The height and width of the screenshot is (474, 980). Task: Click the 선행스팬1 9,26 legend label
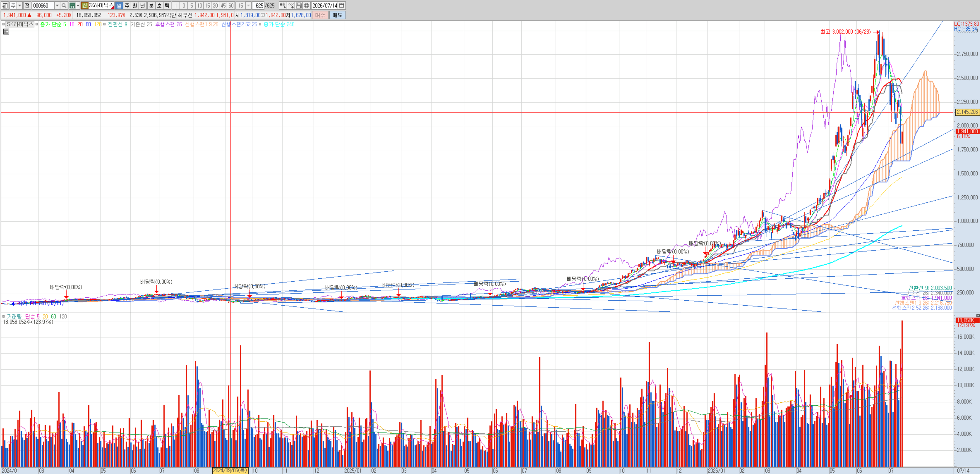pos(202,24)
